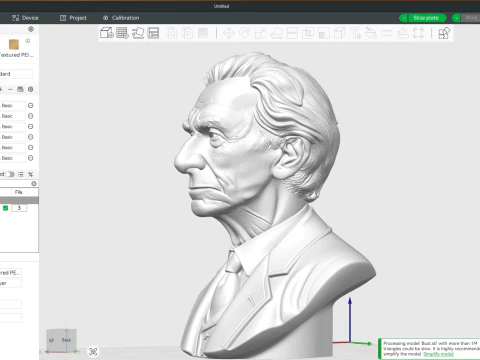Click the 'Fila' column header

point(19,192)
